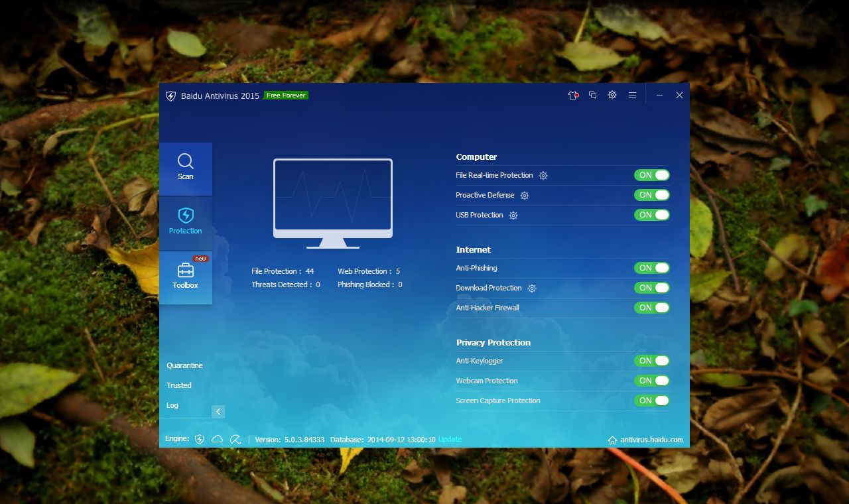Image resolution: width=849 pixels, height=504 pixels.
Task: Disable USB Protection switch
Action: pyautogui.click(x=652, y=215)
